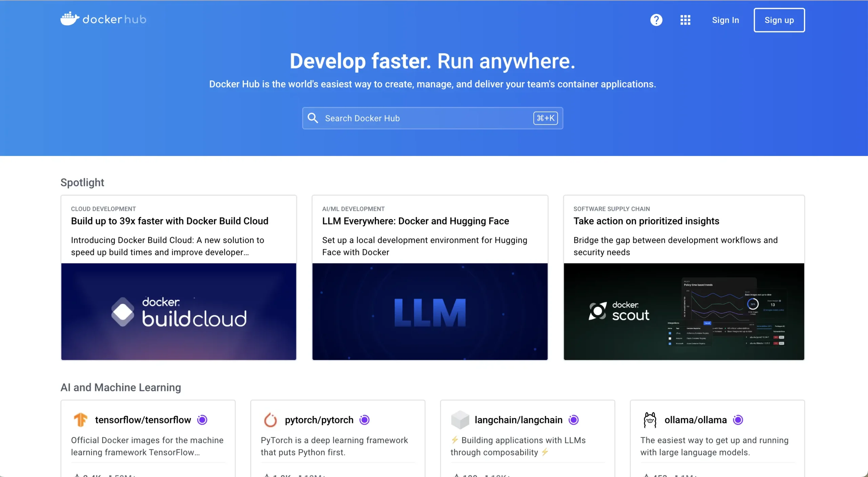The height and width of the screenshot is (477, 868).
Task: Open the langchain/langchain repository
Action: [518, 420]
